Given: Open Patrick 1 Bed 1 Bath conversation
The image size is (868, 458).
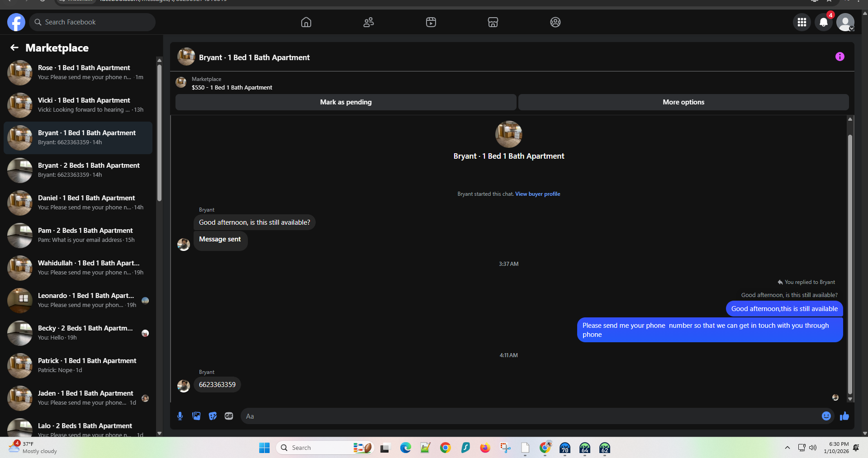Looking at the screenshot, I should (78, 366).
